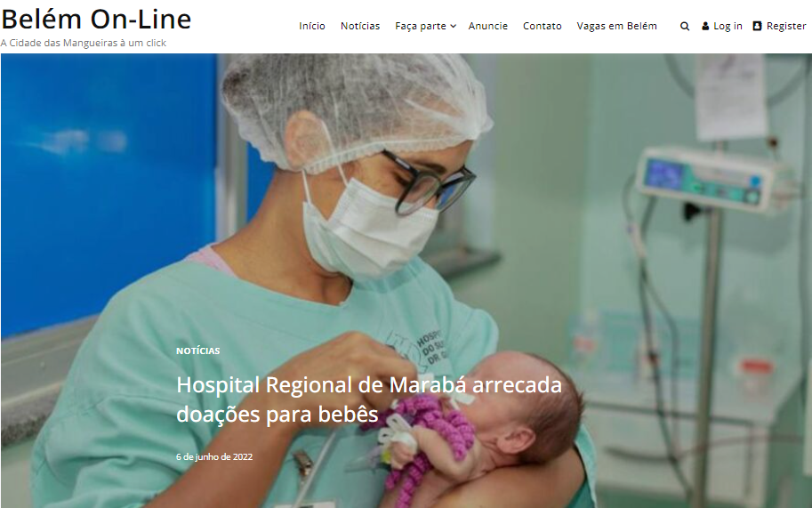
Task: Open the search magnifier icon
Action: (x=685, y=27)
